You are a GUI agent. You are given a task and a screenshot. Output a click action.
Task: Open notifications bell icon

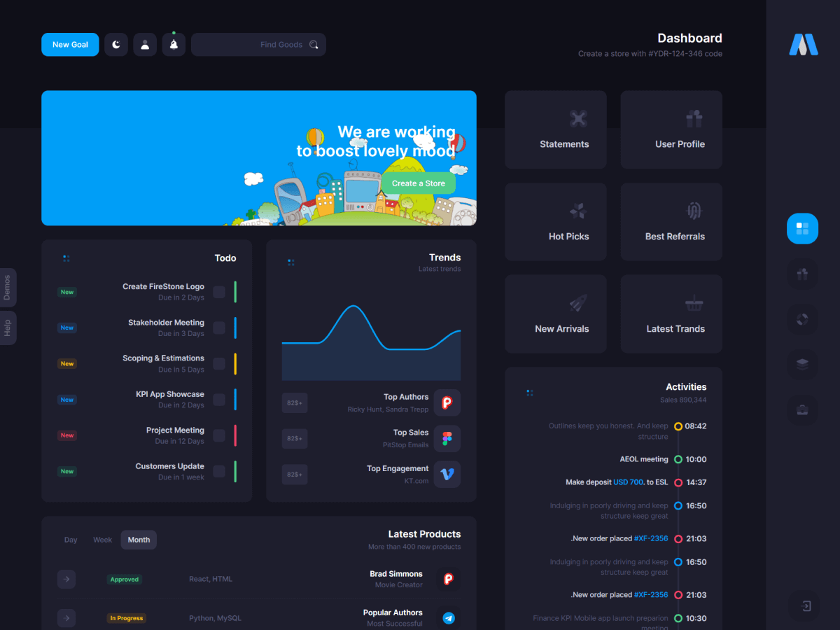174,45
